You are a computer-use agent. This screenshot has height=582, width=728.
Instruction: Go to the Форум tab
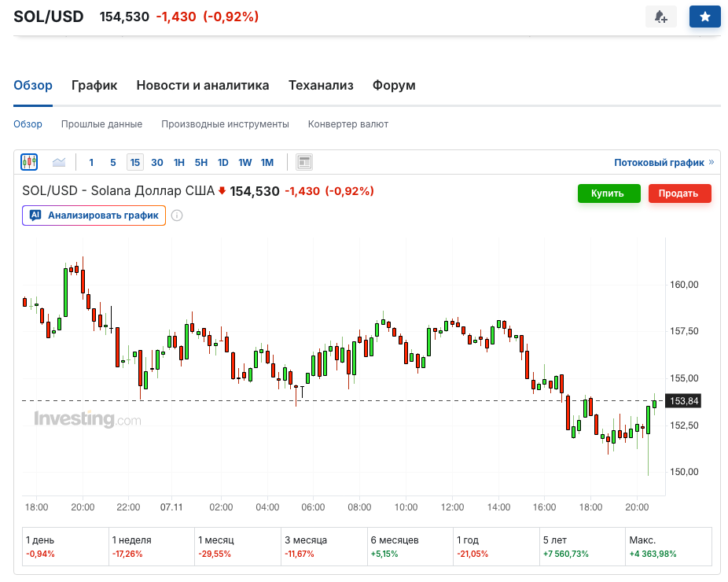394,86
